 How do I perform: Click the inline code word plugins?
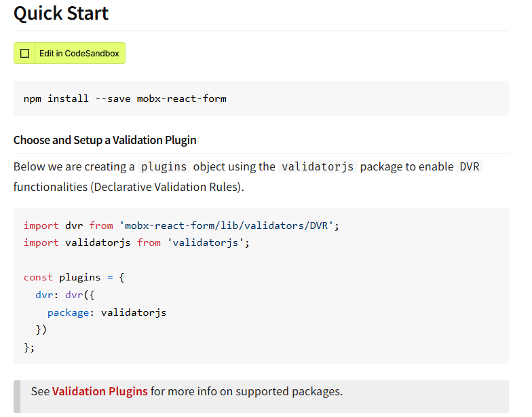click(164, 167)
